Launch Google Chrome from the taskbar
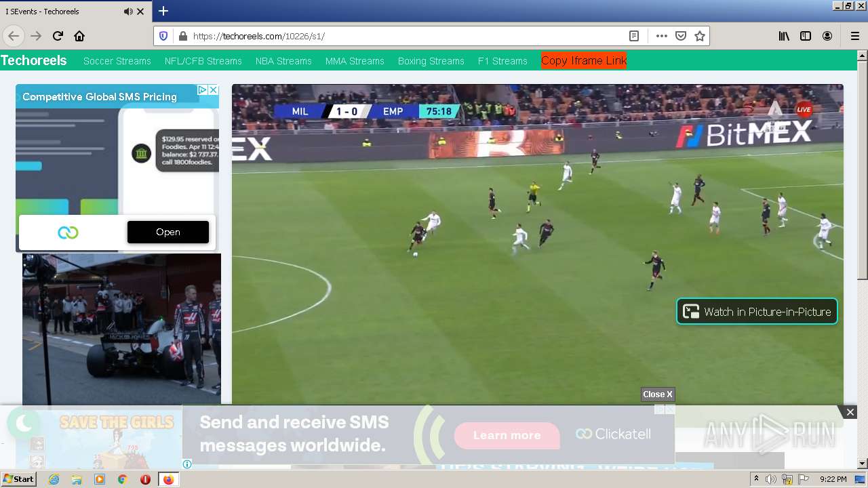Viewport: 868px width, 488px height. pyautogui.click(x=122, y=479)
